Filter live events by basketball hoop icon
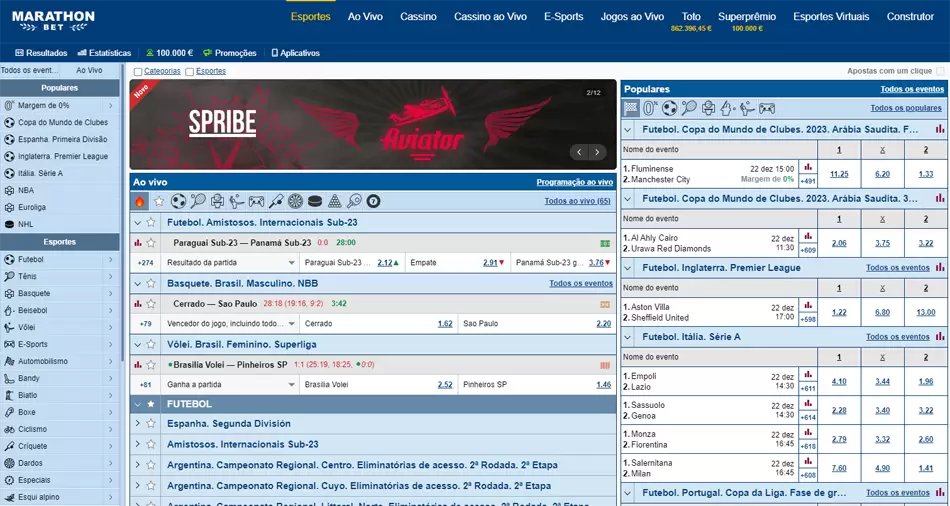This screenshot has width=950, height=506. tap(218, 201)
